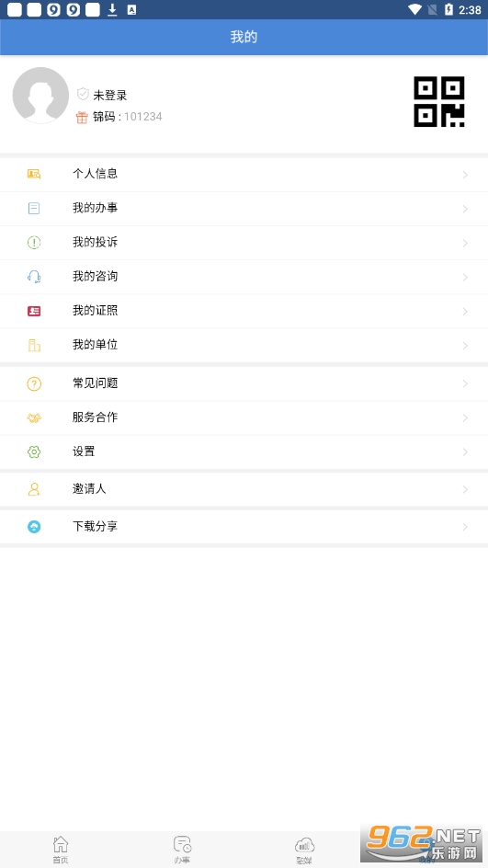Tap 未登录 to log in
488x868 pixels.
click(110, 96)
